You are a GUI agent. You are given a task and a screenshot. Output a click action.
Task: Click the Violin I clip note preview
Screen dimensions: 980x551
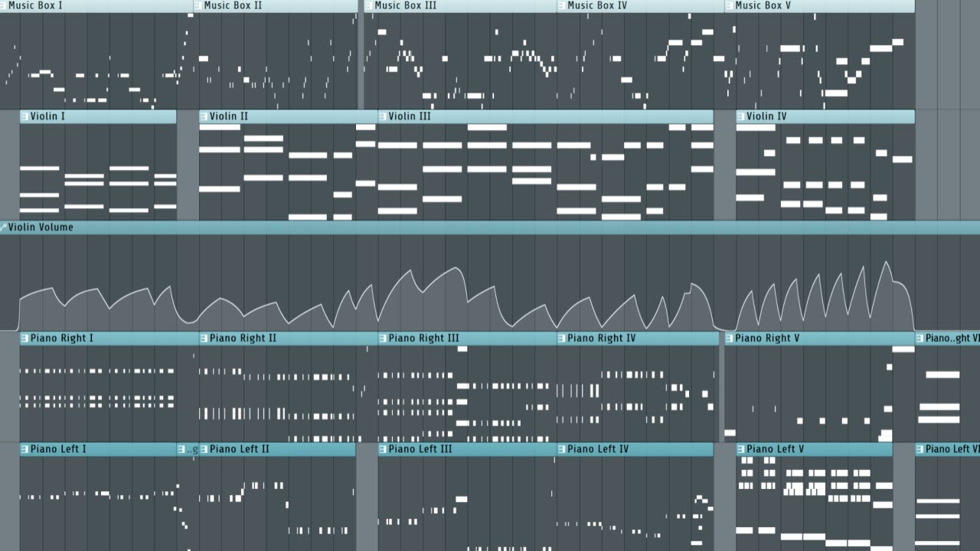click(x=98, y=172)
